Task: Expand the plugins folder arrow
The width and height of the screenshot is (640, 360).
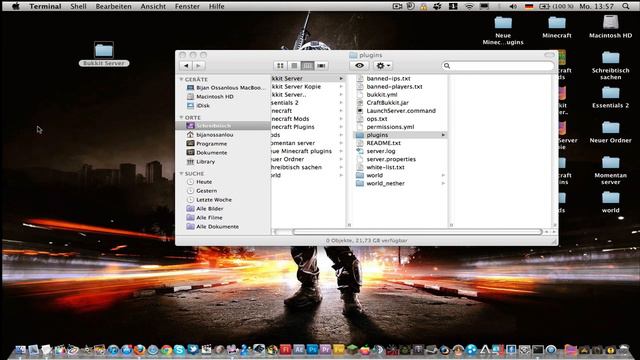Action: tap(443, 135)
